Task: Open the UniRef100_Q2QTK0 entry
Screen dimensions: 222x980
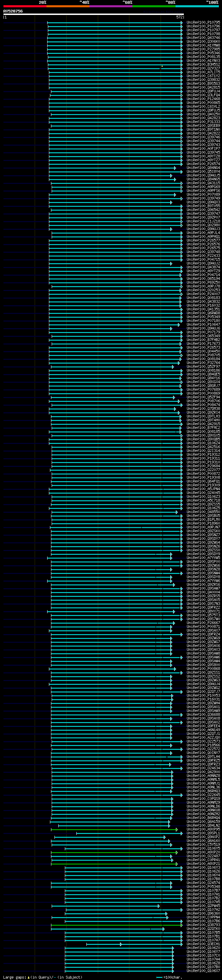Action: (203, 929)
